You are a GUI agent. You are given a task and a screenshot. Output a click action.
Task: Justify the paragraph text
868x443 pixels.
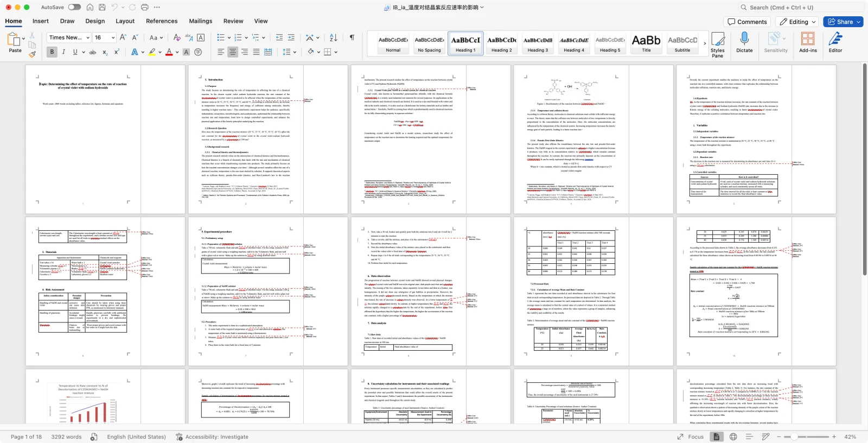(x=256, y=52)
